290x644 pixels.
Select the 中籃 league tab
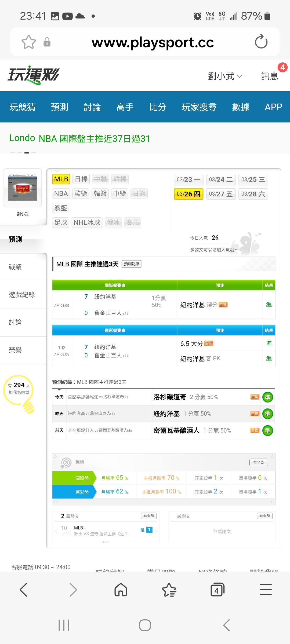click(x=119, y=193)
